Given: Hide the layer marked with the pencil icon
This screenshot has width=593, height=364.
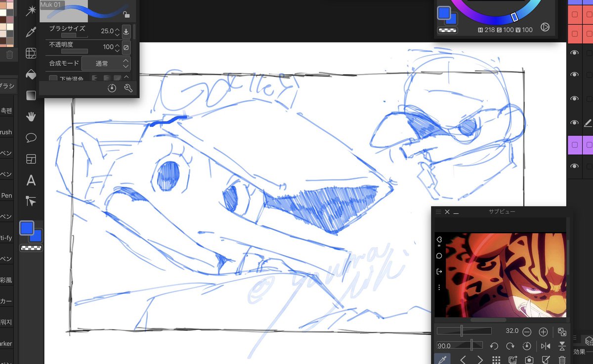Looking at the screenshot, I should 574,122.
